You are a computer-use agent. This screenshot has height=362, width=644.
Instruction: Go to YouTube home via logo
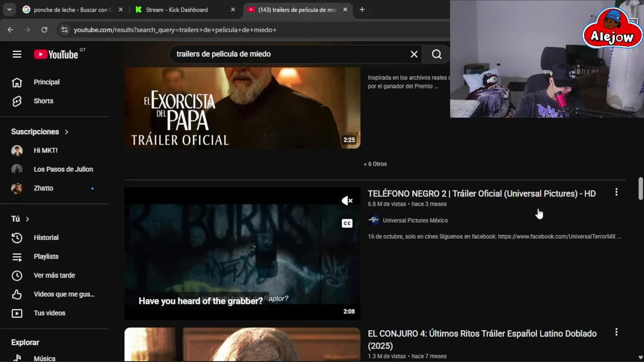56,54
